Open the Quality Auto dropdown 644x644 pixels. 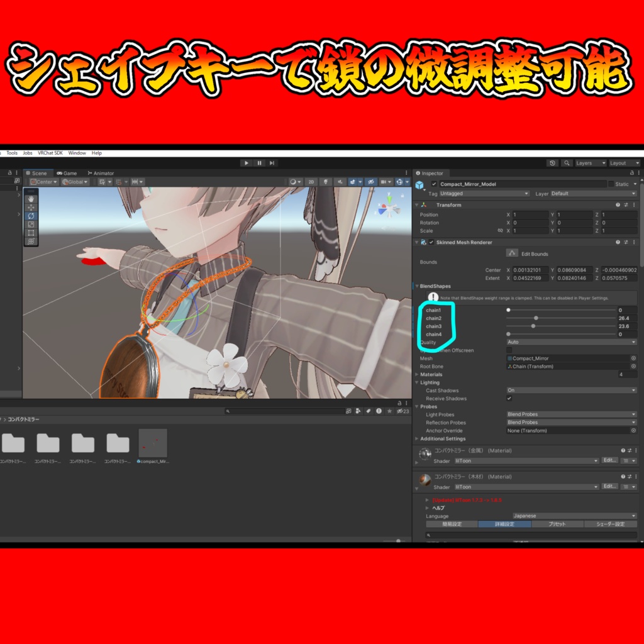click(x=572, y=341)
